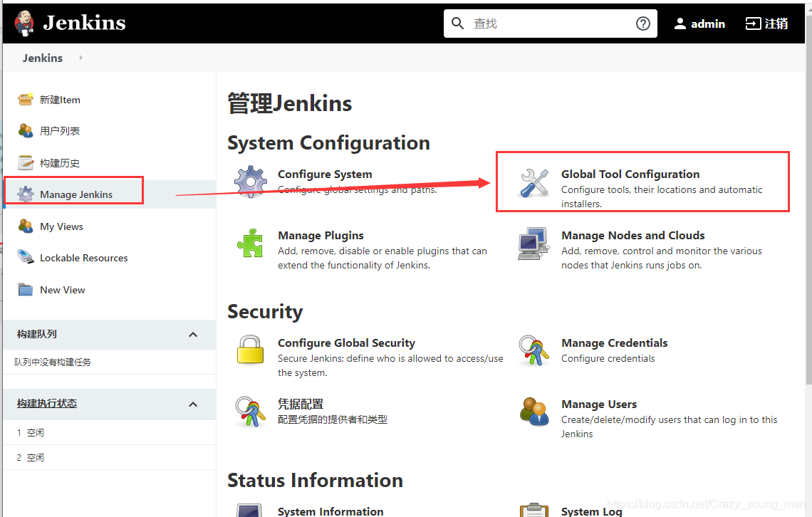Click the 队列中没有构建任务 text

pos(53,362)
